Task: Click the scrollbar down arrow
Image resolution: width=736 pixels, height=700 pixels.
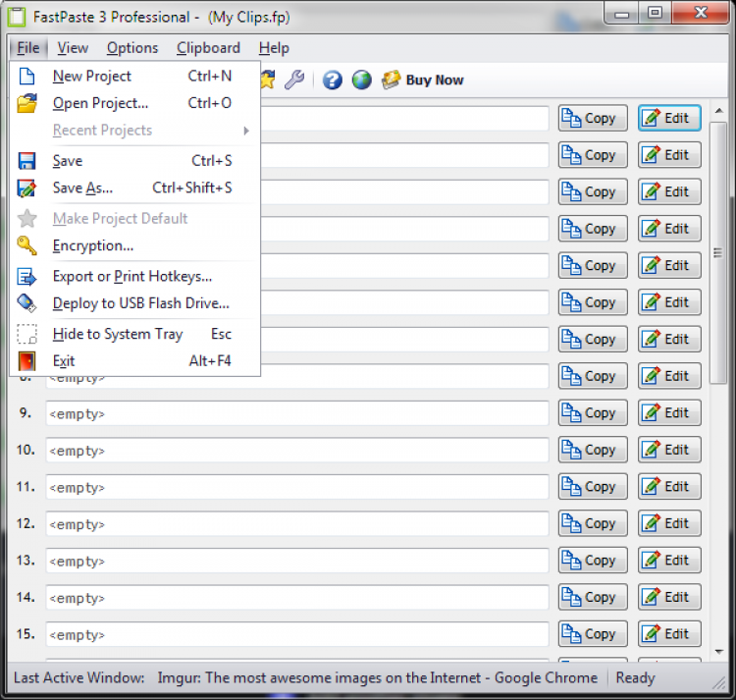Action: coord(718,652)
